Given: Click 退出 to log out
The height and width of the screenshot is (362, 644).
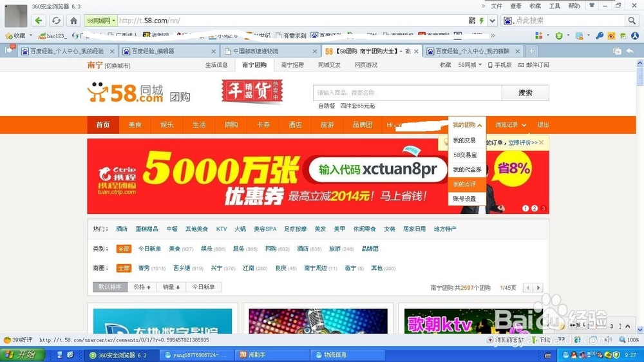Looking at the screenshot, I should (x=543, y=125).
